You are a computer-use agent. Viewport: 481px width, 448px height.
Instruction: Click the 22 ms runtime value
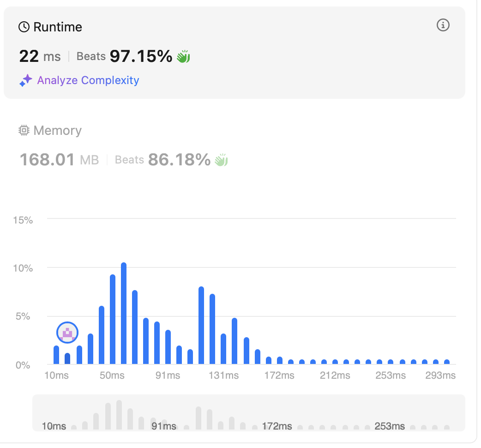40,57
